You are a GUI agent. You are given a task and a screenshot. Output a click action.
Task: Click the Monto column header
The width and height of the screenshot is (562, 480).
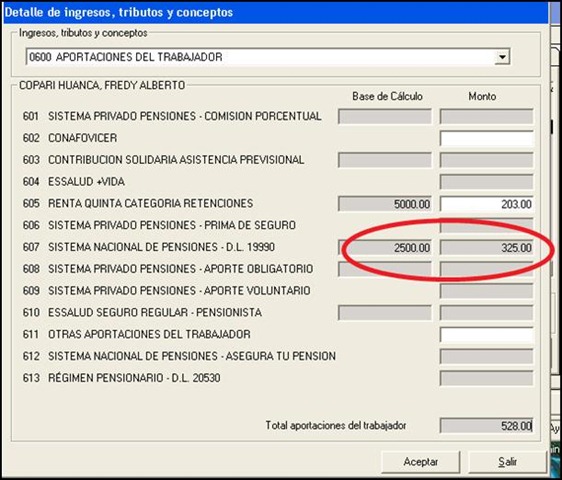(482, 96)
